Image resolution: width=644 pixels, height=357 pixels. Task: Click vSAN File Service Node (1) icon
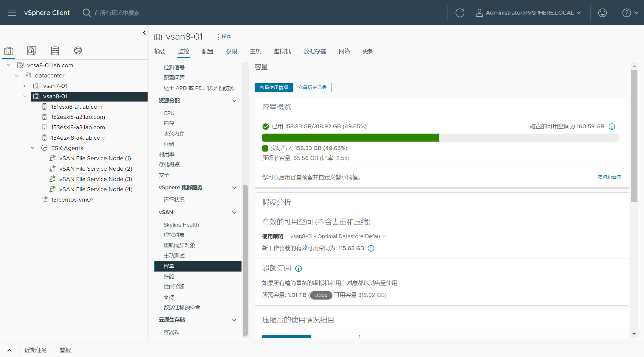52,158
